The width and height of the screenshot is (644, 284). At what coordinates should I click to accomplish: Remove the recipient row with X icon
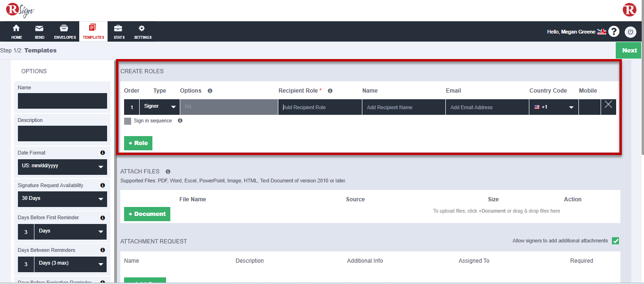608,105
